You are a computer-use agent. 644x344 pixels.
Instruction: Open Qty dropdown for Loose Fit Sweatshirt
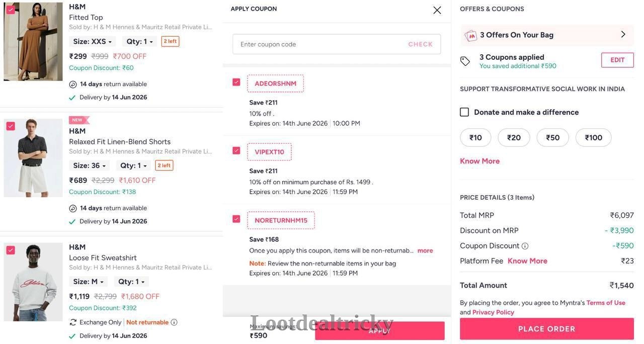[x=132, y=282]
